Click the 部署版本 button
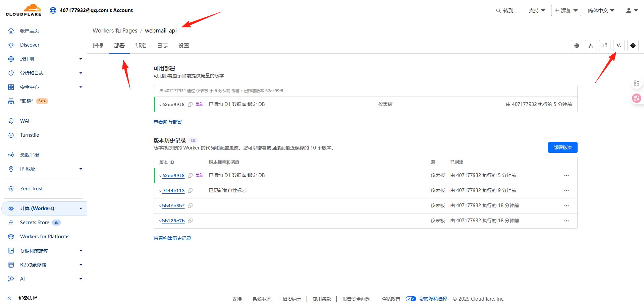The width and height of the screenshot is (644, 308). (x=562, y=147)
